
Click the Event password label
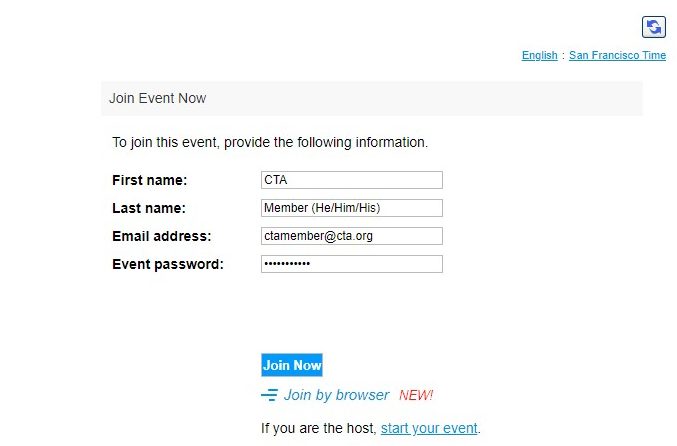coord(167,264)
